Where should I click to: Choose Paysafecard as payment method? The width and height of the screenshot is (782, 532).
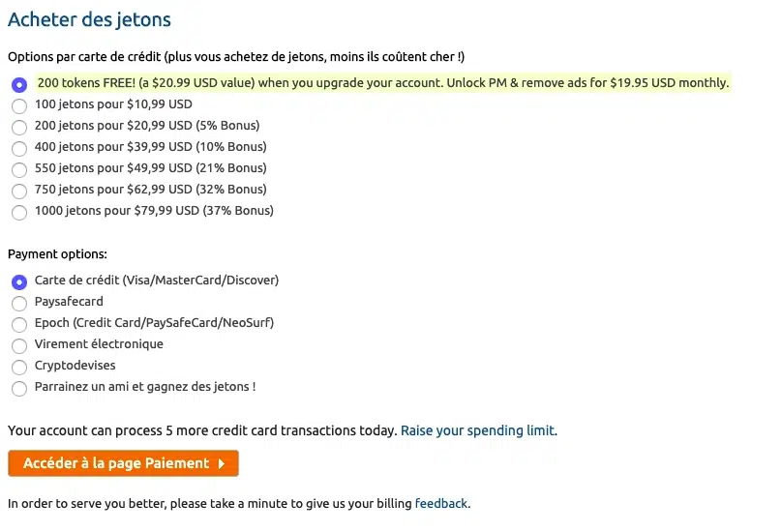19,303
